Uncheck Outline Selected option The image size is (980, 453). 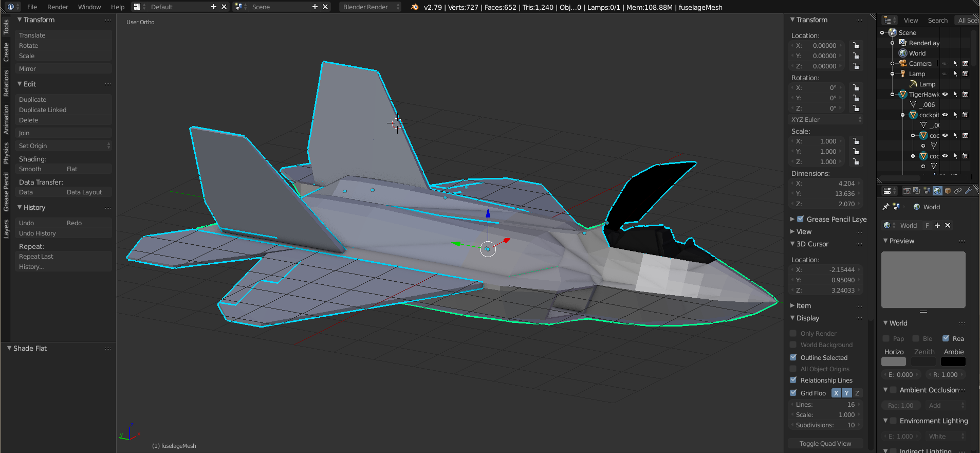click(x=793, y=357)
